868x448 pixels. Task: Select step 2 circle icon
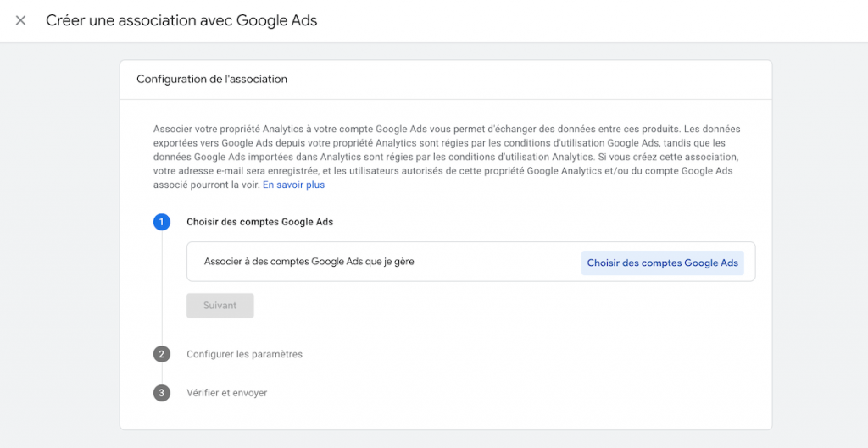162,354
